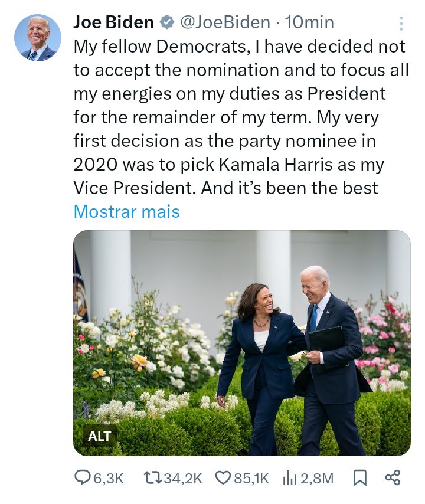Open Joe Biden's profile picture
425x504 pixels.
[38, 38]
